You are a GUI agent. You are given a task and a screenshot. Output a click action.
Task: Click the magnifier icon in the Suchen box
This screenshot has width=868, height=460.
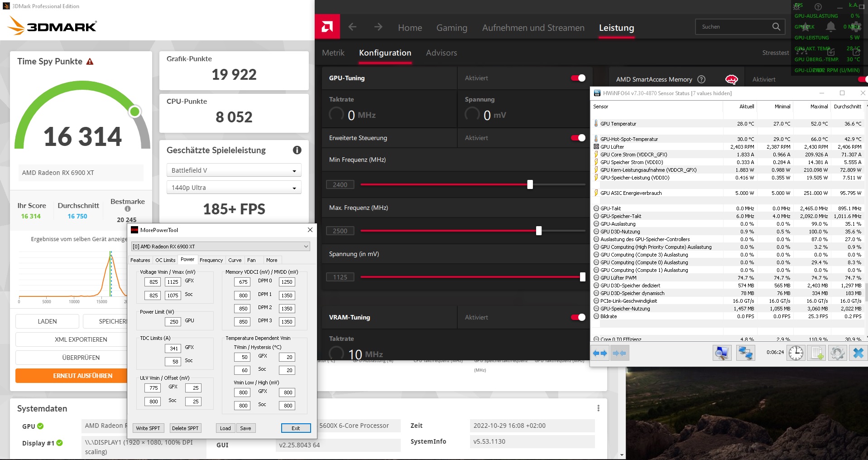[x=776, y=27]
